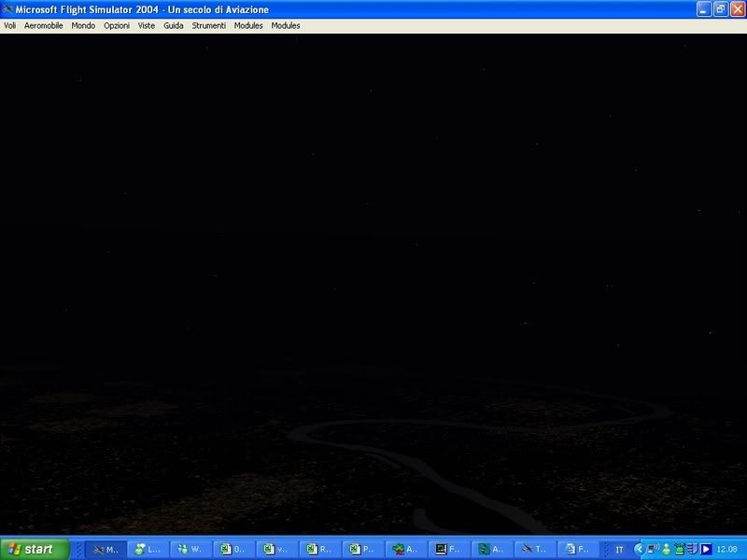Screen dimensions: 747x560
Task: Switch to the 'T..' taskbar button with airplane icon
Action: tap(534, 550)
